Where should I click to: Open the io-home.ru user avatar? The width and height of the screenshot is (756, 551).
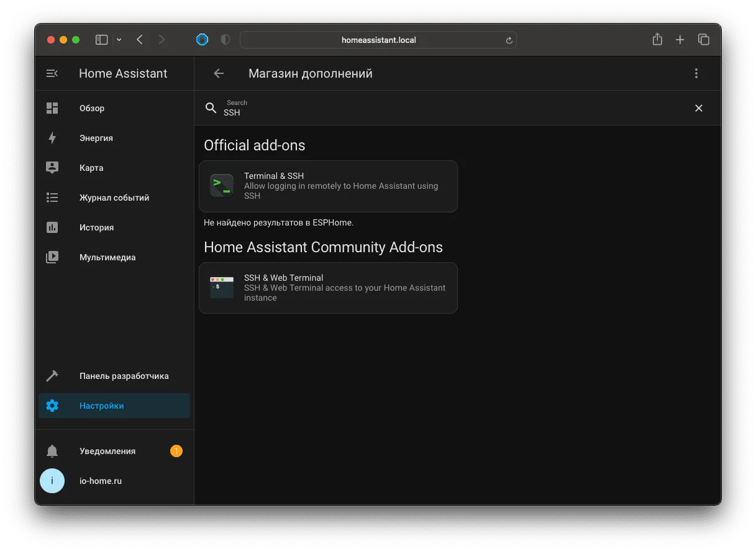tap(52, 481)
